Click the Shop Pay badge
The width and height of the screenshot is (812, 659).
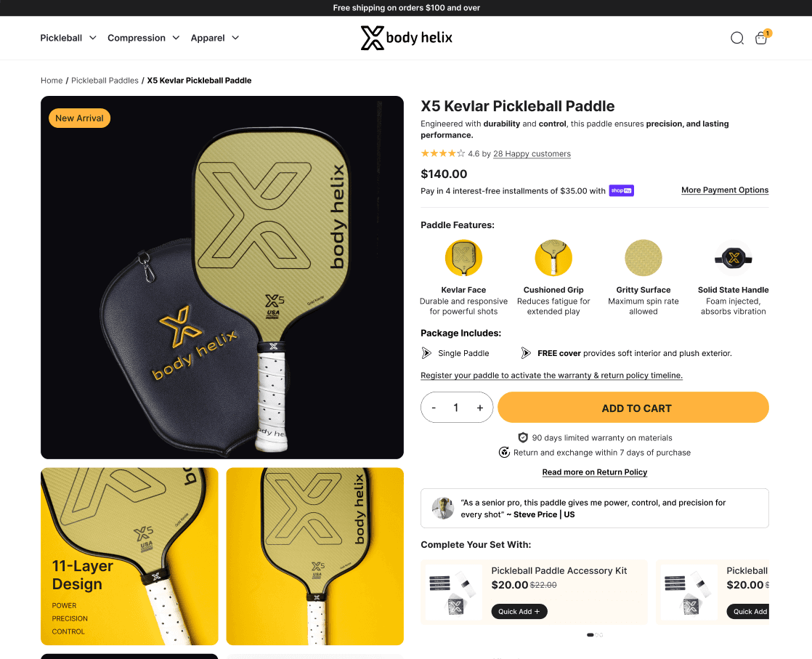(x=622, y=190)
